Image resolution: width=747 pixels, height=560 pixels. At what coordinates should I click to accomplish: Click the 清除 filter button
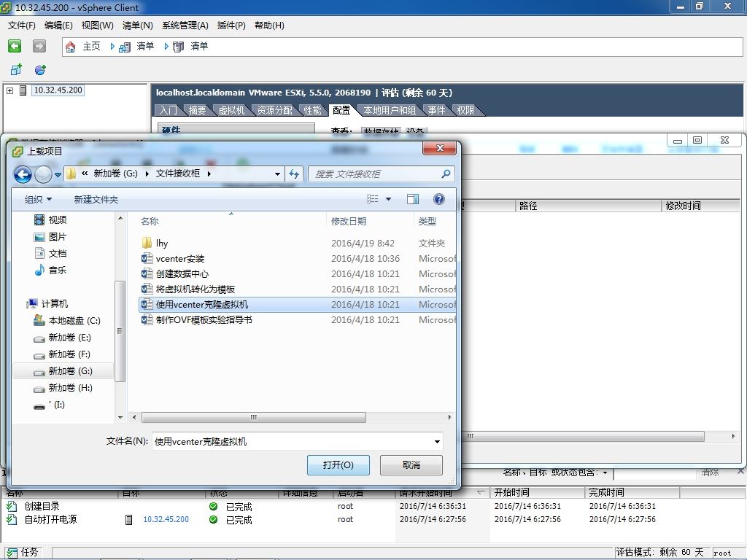pos(710,472)
